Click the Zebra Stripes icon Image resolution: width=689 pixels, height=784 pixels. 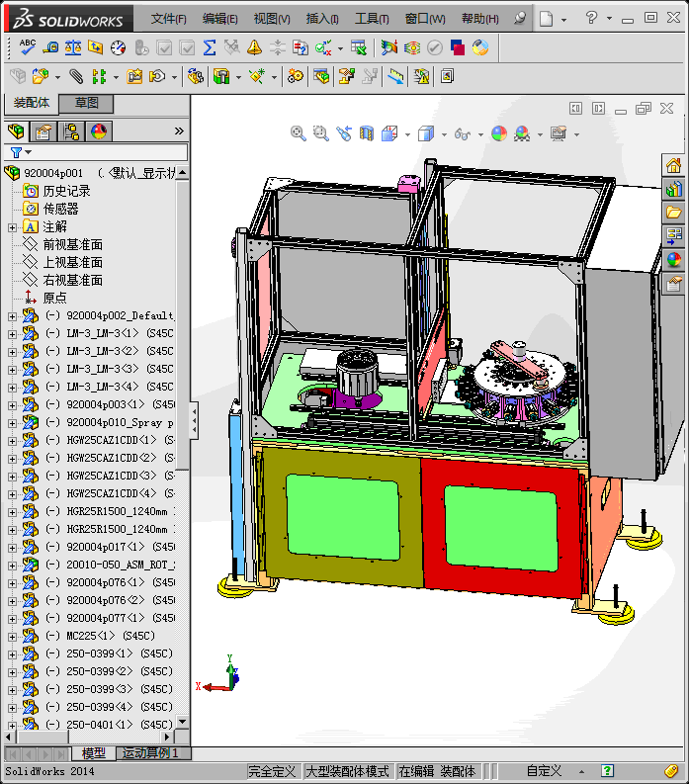(412, 47)
